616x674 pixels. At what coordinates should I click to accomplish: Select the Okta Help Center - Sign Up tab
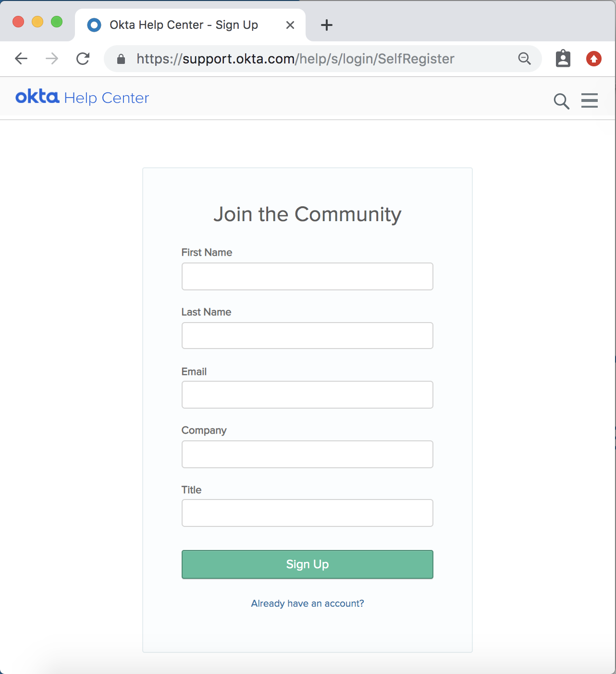pyautogui.click(x=184, y=25)
